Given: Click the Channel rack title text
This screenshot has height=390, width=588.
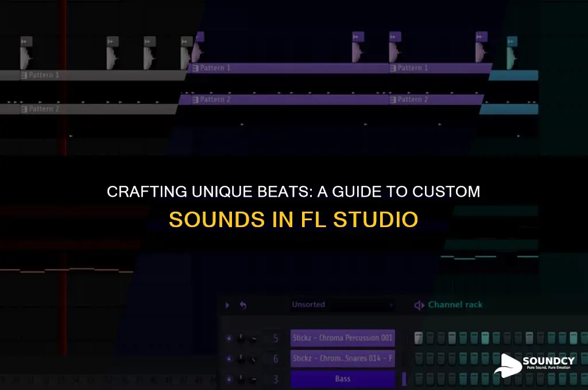Looking at the screenshot, I should (x=455, y=305).
